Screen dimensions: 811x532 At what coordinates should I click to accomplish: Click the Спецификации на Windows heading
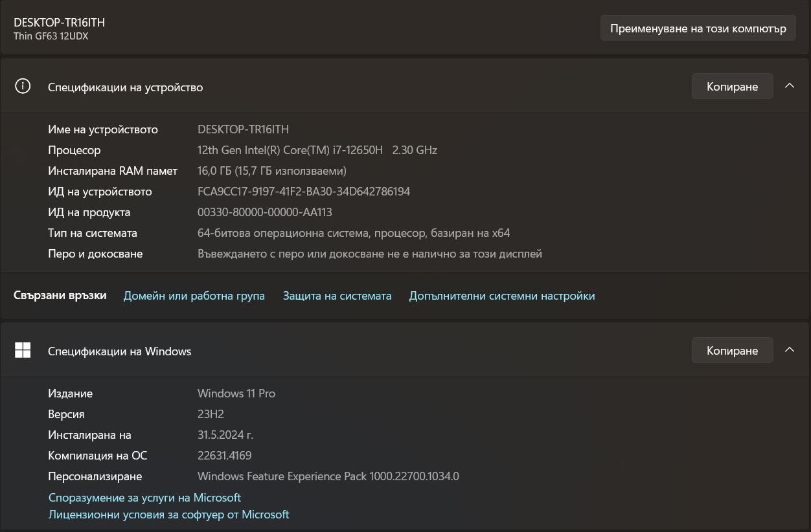(x=119, y=351)
